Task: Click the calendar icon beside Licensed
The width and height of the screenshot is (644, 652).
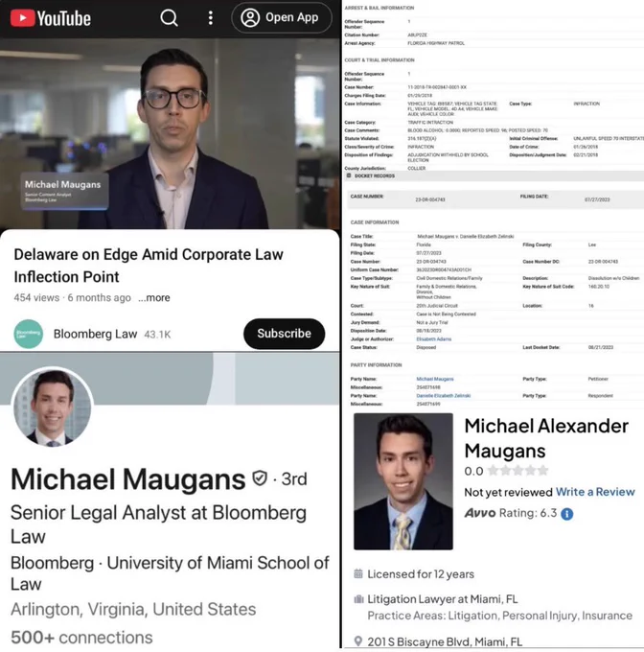Action: click(358, 573)
